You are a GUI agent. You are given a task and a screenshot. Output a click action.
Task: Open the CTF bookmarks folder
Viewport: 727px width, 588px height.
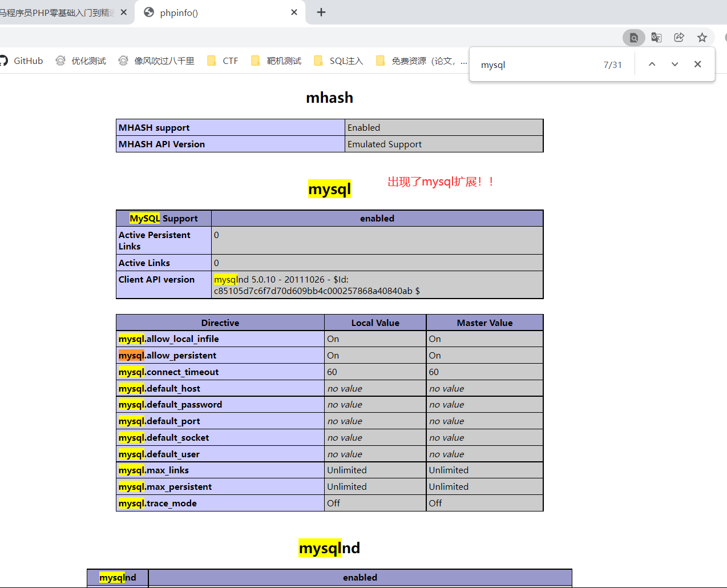click(x=223, y=61)
